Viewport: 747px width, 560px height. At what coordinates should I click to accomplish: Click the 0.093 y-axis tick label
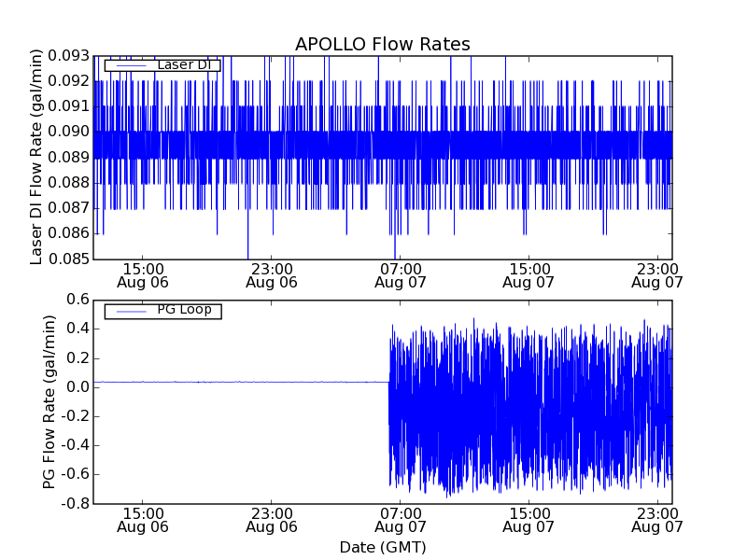tap(68, 56)
